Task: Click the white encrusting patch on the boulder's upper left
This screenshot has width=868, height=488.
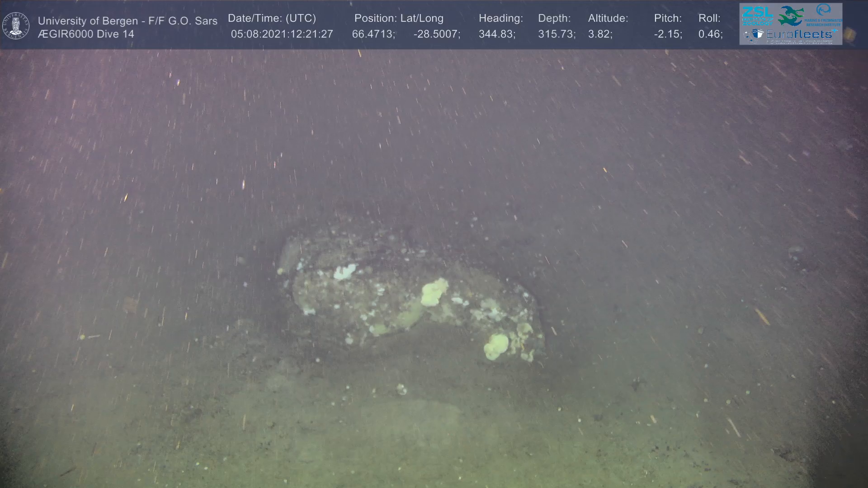Action: click(x=345, y=272)
